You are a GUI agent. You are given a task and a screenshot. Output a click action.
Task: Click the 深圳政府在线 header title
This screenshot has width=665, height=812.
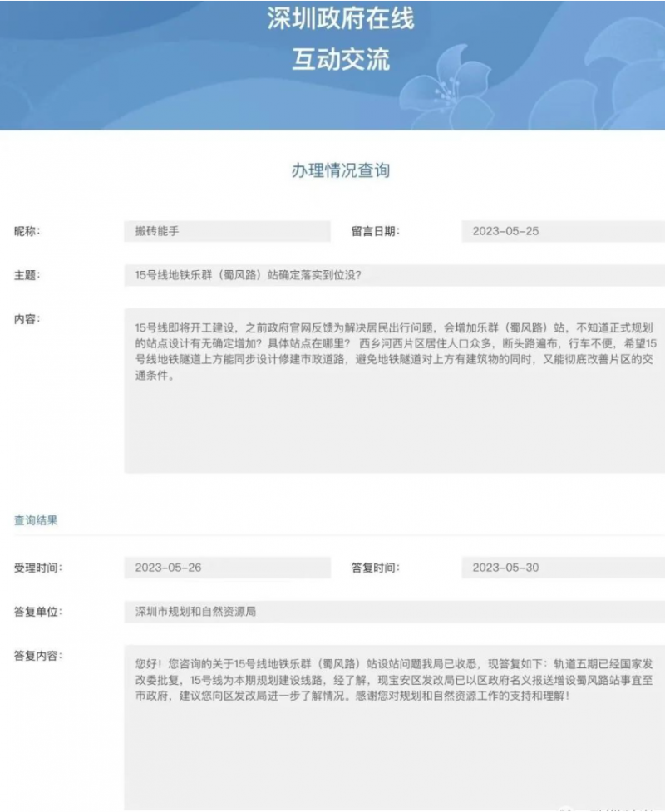coord(340,20)
